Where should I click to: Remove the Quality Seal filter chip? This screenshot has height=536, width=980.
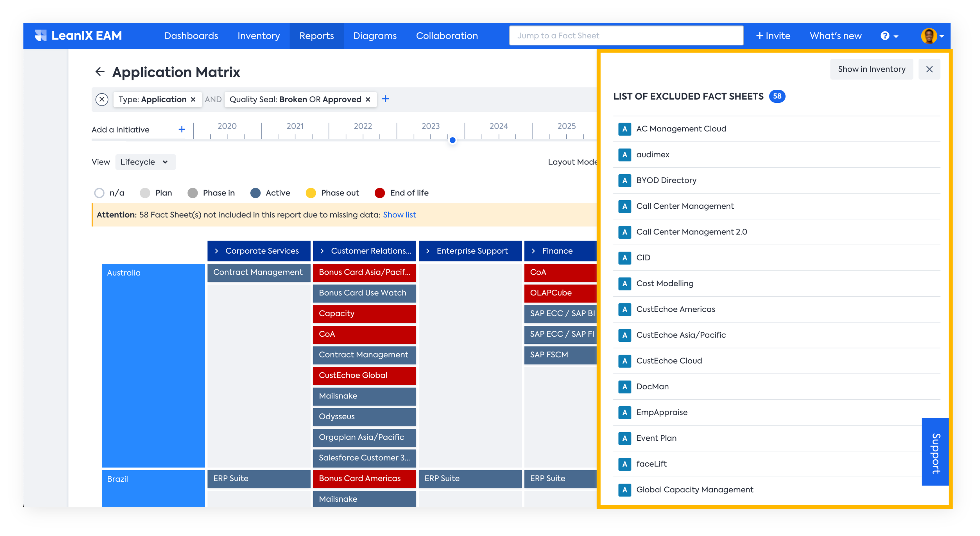point(368,99)
